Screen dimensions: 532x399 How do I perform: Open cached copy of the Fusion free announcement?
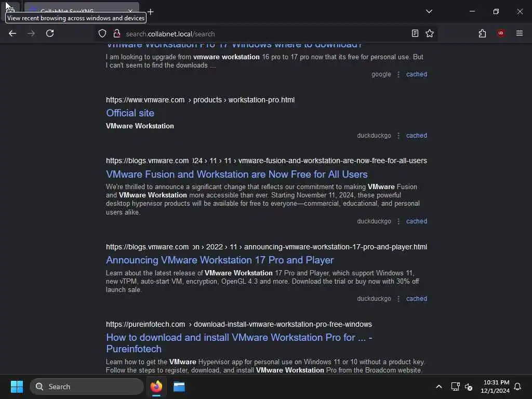click(417, 221)
